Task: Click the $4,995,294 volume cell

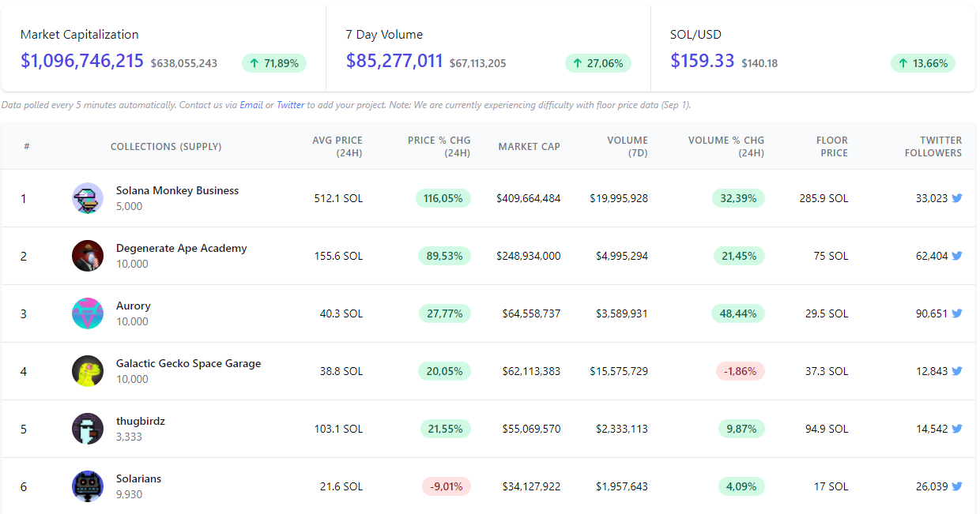Action: pos(622,256)
